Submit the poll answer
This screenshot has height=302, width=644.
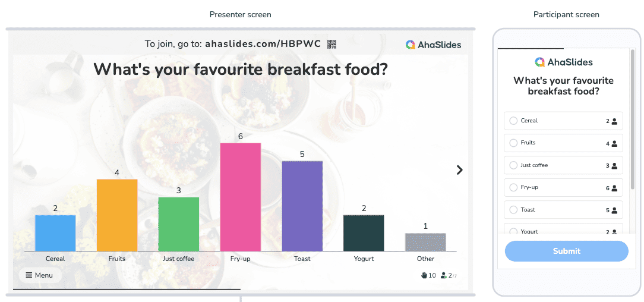click(x=566, y=251)
